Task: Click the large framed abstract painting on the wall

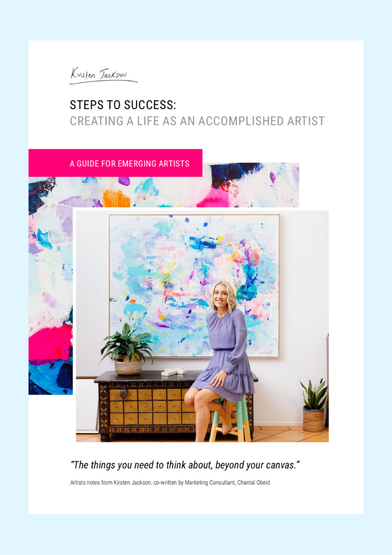Action: (194, 286)
